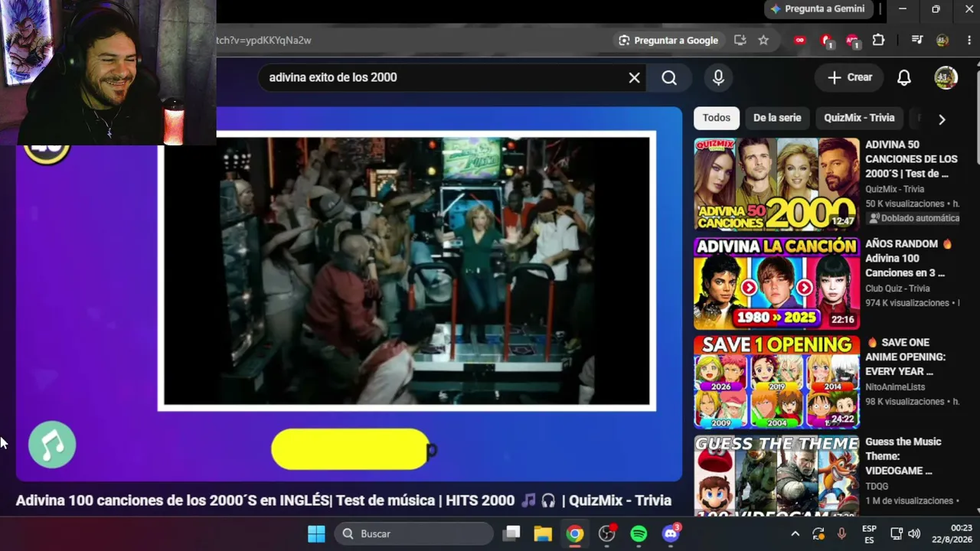Open the YouTube account avatar menu

coord(946,77)
